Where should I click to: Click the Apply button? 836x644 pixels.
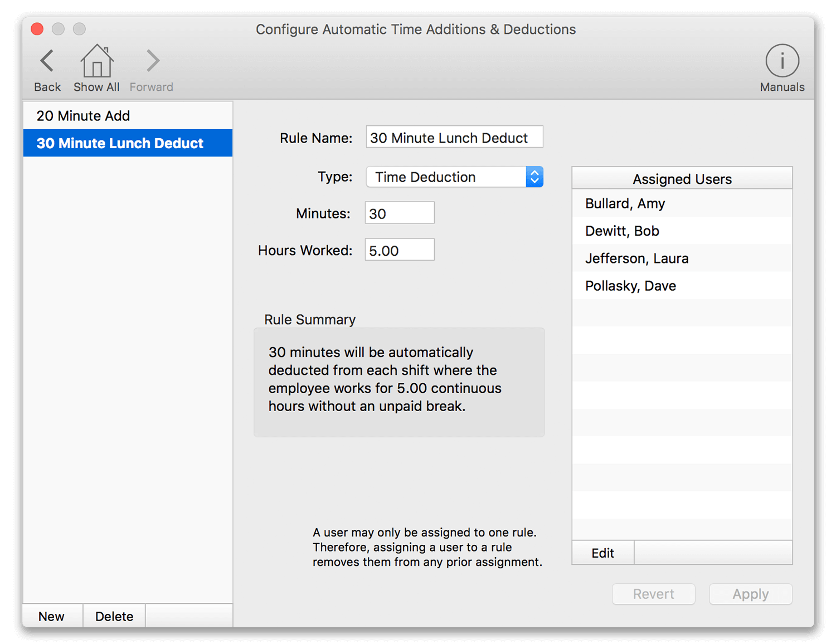tap(750, 594)
